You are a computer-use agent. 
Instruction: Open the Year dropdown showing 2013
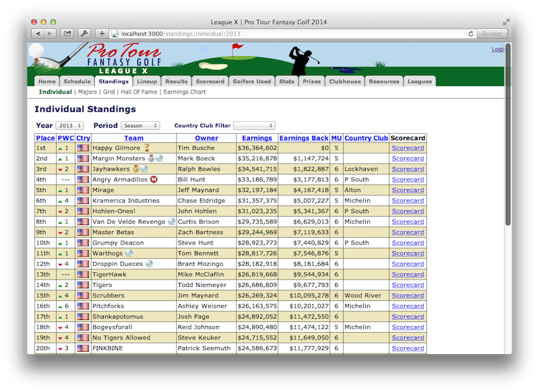pos(70,125)
